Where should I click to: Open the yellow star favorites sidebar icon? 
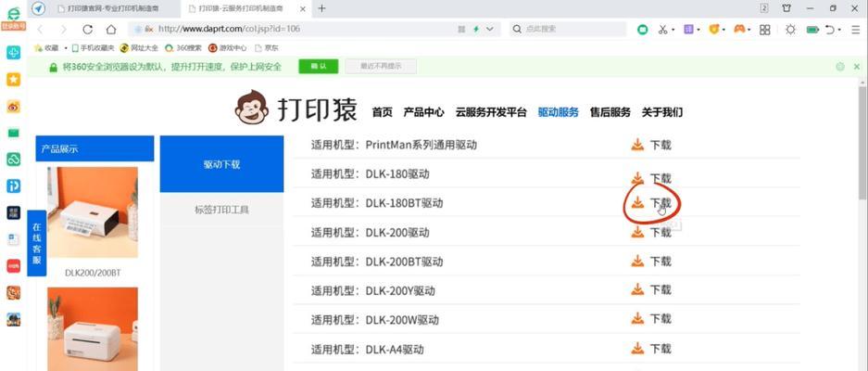(13, 80)
